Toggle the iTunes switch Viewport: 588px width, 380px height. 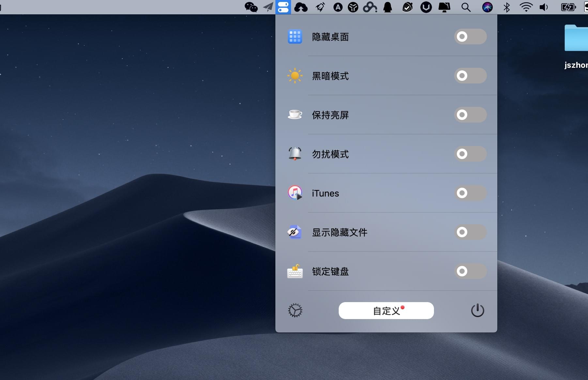pyautogui.click(x=470, y=193)
